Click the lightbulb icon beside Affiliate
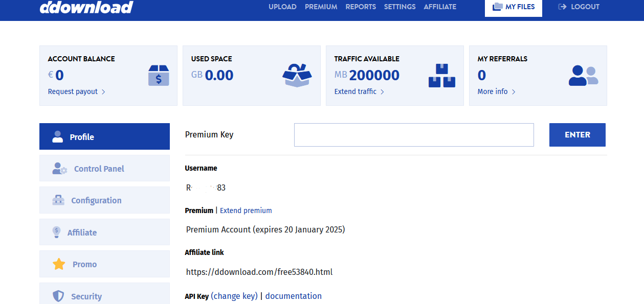The height and width of the screenshot is (304, 644). 57,232
